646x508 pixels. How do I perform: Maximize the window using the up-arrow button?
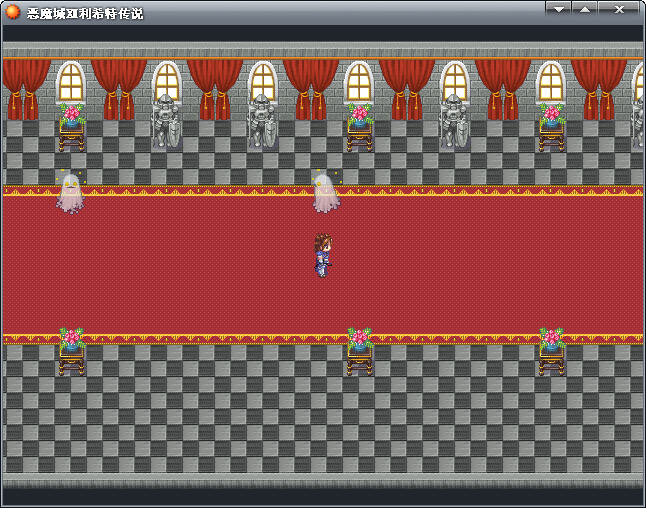[585, 9]
